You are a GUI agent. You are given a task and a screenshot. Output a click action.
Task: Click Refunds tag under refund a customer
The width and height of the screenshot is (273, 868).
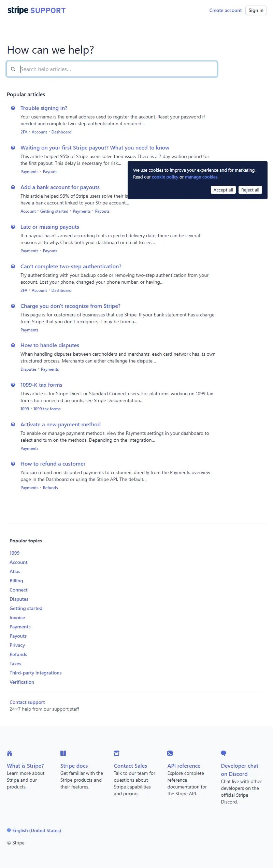tap(51, 488)
